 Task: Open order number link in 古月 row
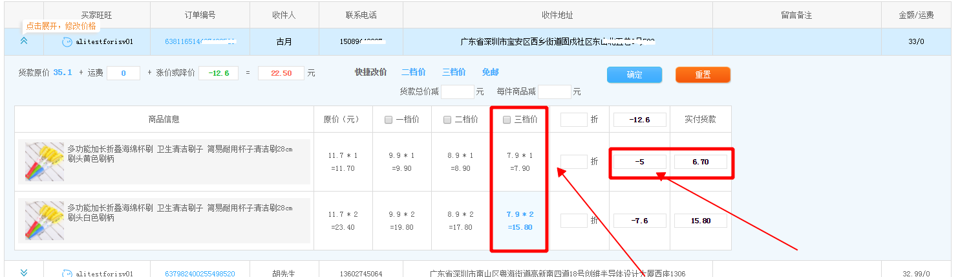tap(200, 42)
